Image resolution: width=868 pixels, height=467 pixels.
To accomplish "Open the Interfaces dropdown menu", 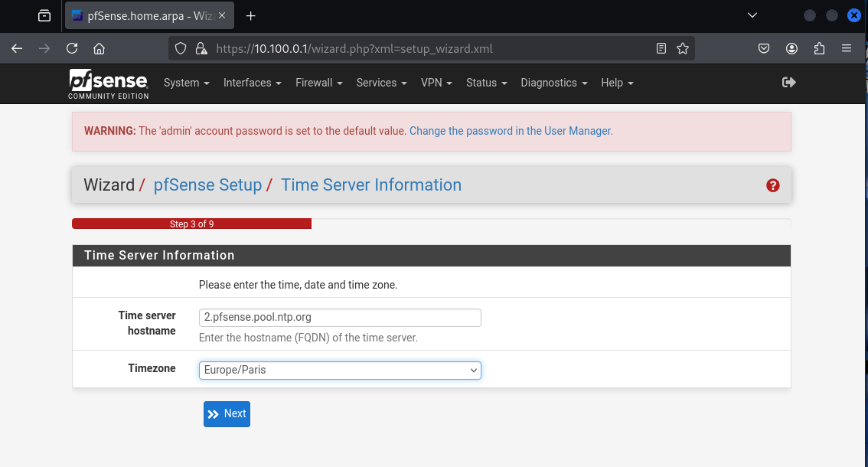I will pyautogui.click(x=253, y=83).
